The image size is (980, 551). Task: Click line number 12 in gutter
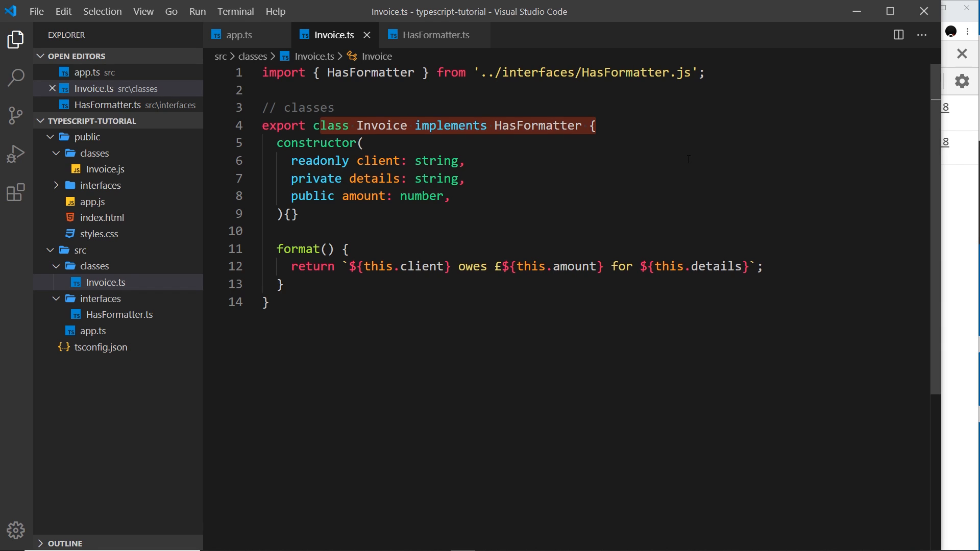[x=235, y=266]
